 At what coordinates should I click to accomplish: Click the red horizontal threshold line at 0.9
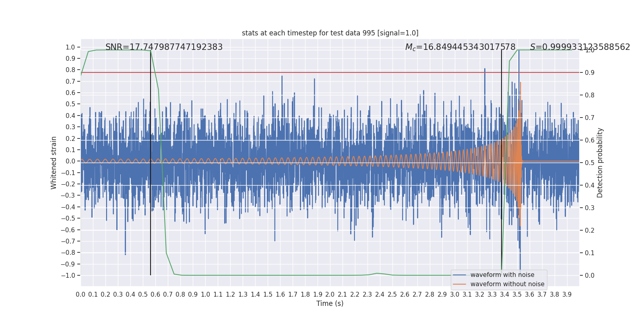pyautogui.click(x=330, y=72)
